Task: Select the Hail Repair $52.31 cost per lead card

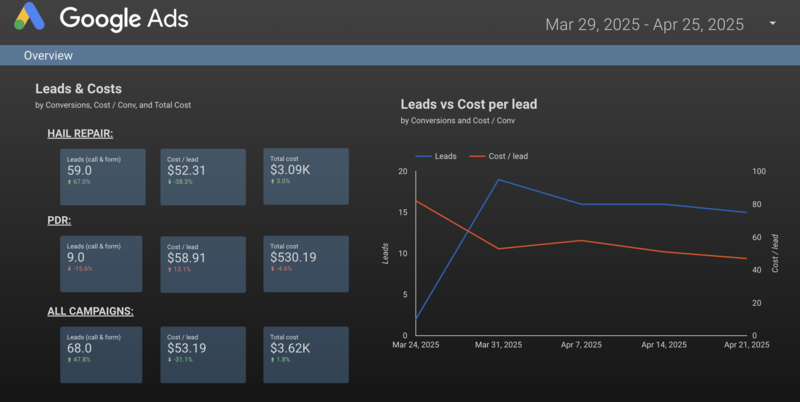Action: click(204, 177)
